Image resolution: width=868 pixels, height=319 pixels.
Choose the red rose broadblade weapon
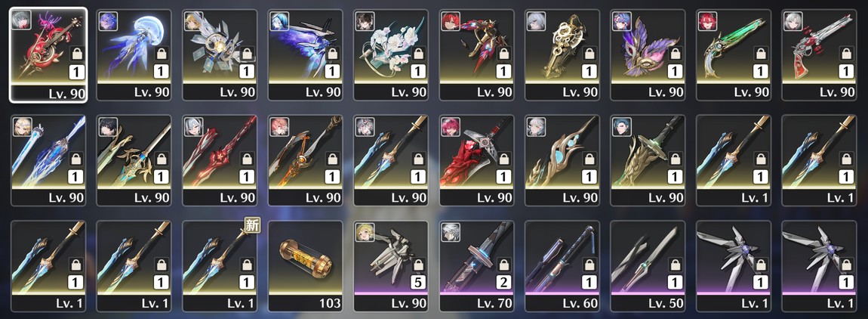click(476, 160)
